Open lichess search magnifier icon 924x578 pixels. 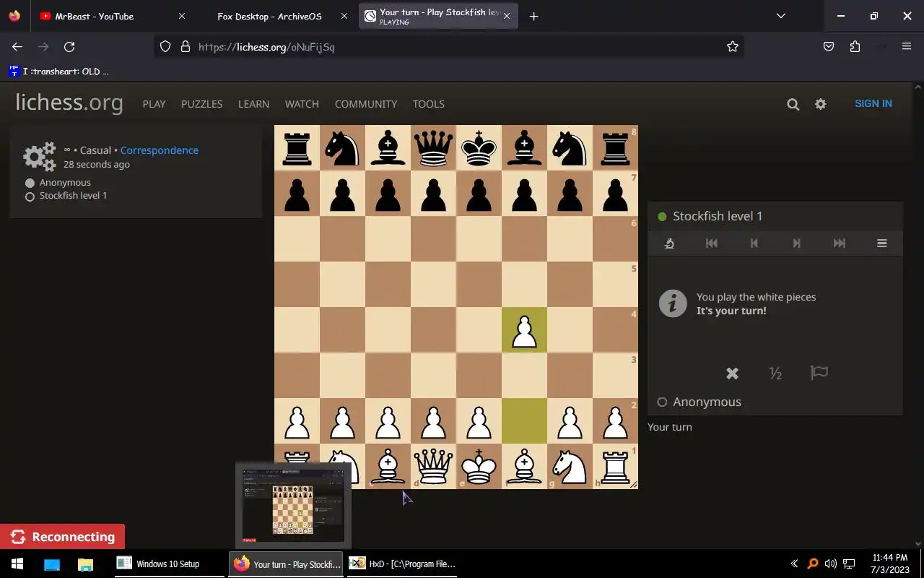(793, 104)
